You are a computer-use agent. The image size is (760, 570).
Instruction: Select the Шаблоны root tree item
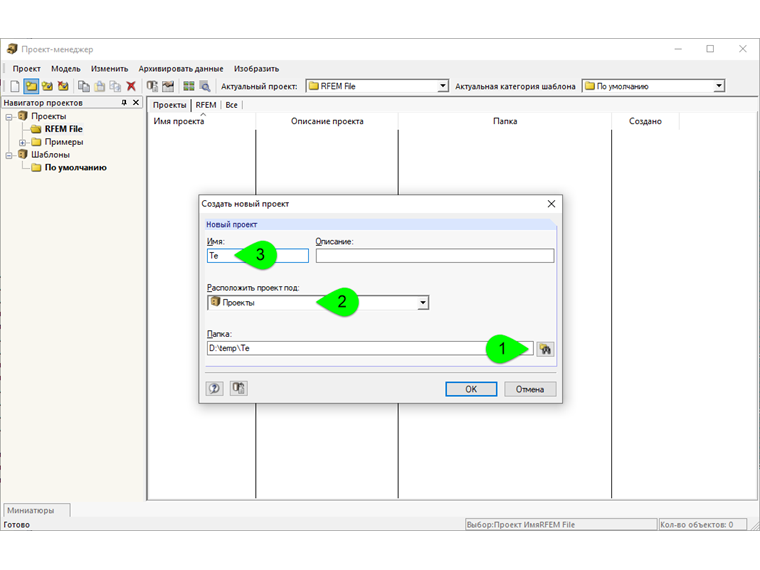tap(50, 155)
